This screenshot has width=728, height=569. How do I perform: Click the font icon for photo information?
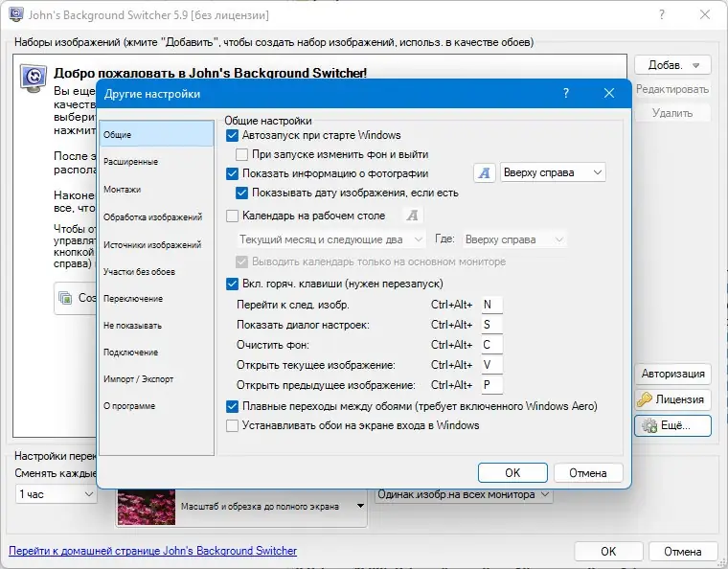(x=485, y=173)
